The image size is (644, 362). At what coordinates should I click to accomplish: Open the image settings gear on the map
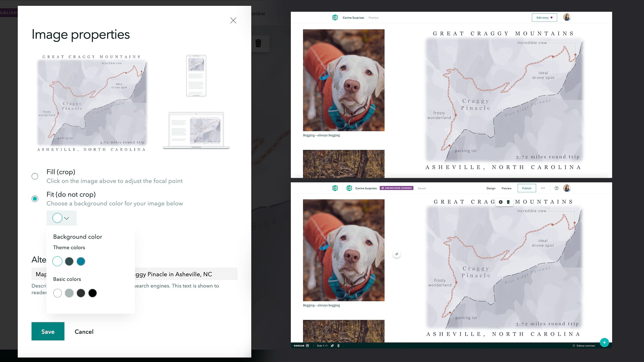tap(500, 202)
